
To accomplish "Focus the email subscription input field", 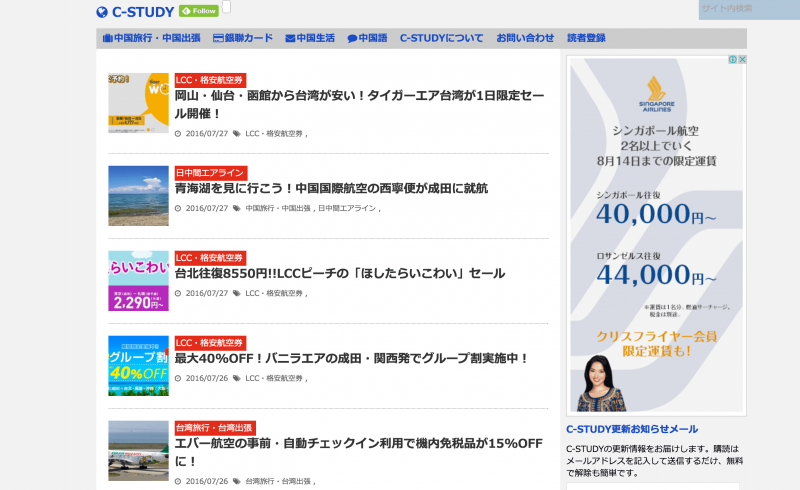I will click(653, 486).
